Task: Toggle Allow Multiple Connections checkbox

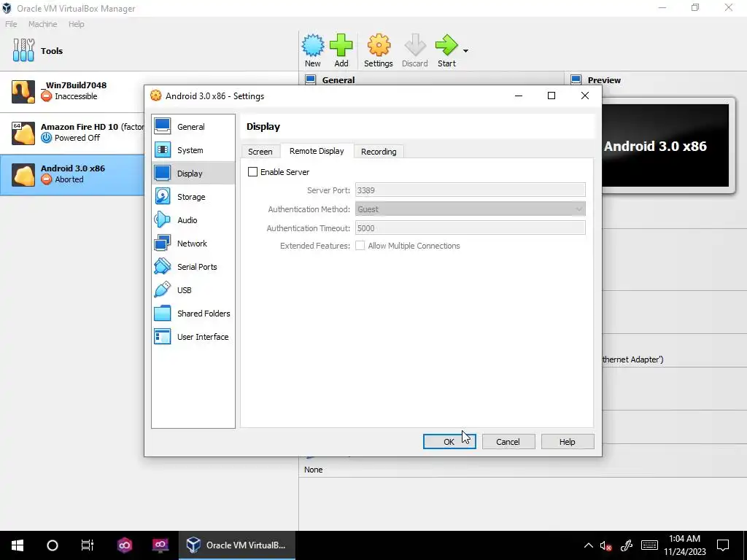Action: tap(360, 246)
